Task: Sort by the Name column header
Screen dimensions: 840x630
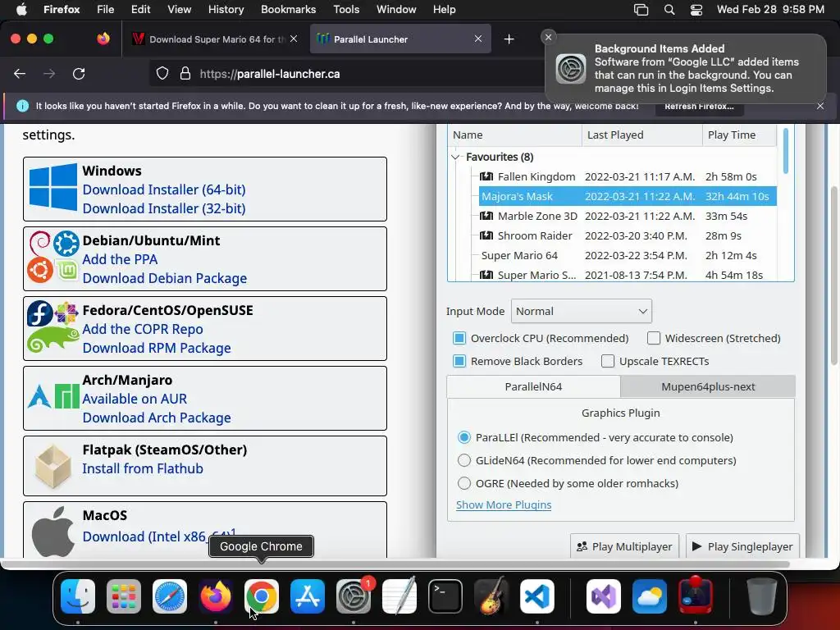Action: coord(515,135)
